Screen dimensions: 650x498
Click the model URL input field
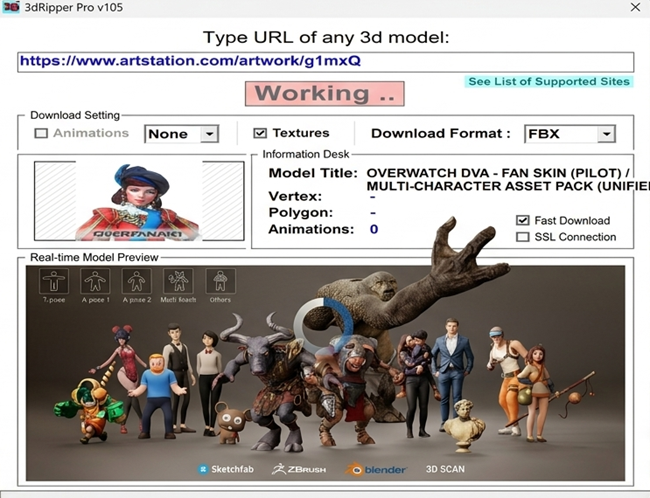tap(325, 61)
